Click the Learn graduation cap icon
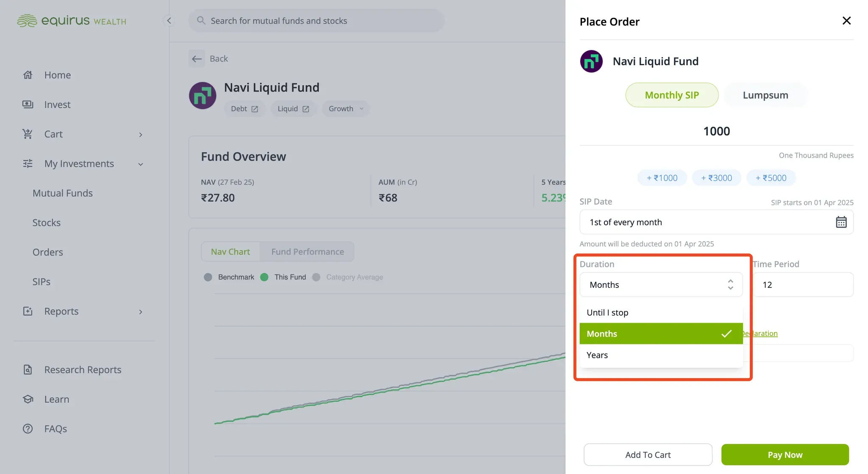 pyautogui.click(x=28, y=399)
